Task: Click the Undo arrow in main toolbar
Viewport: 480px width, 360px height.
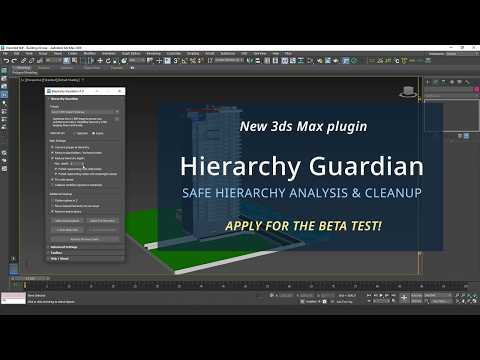Action: pos(6,61)
